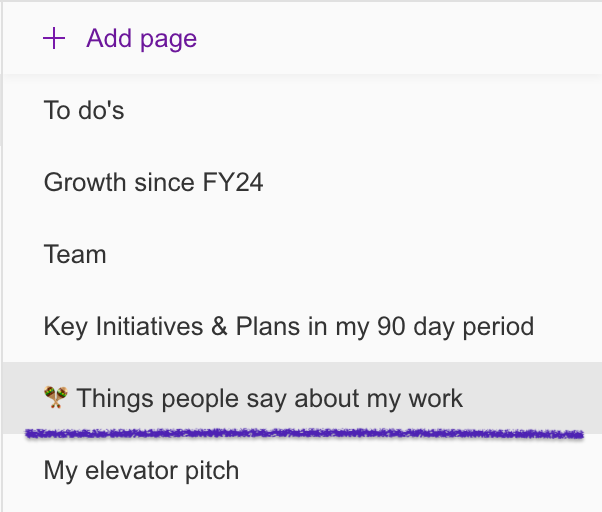Click the "Add page" text label
The height and width of the screenshot is (512, 602).
141,39
